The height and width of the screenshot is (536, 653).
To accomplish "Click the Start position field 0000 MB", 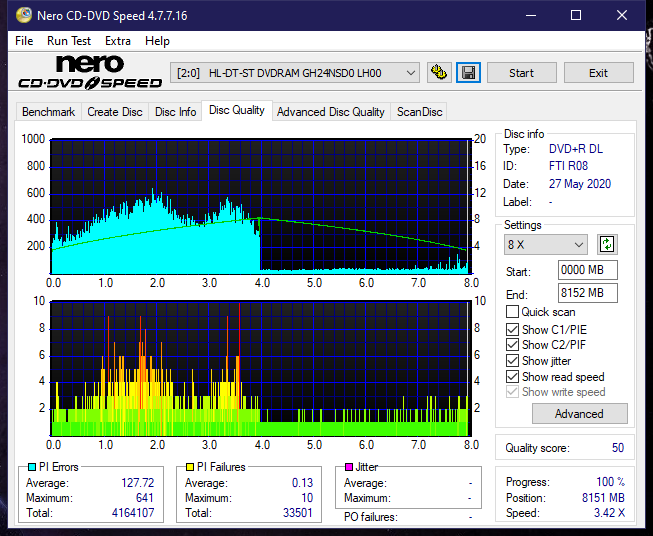I will click(587, 270).
